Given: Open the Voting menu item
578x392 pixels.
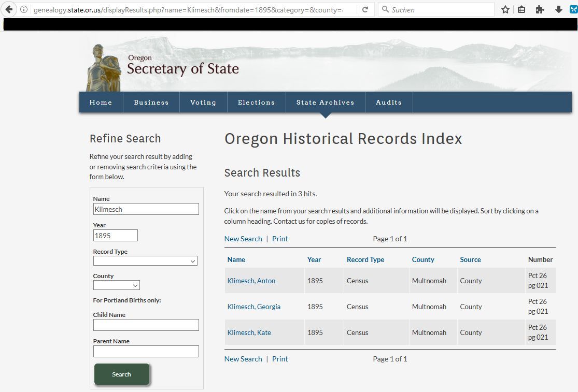Looking at the screenshot, I should (203, 103).
